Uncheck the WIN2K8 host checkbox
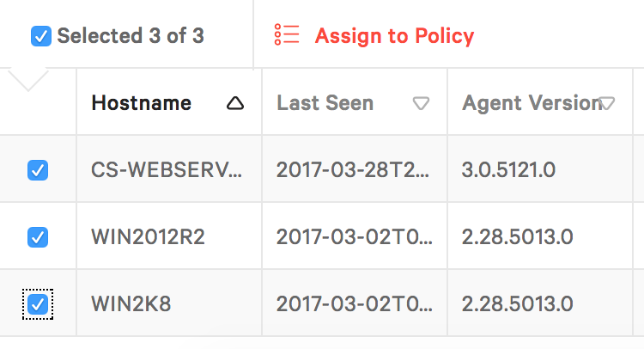 tap(38, 304)
